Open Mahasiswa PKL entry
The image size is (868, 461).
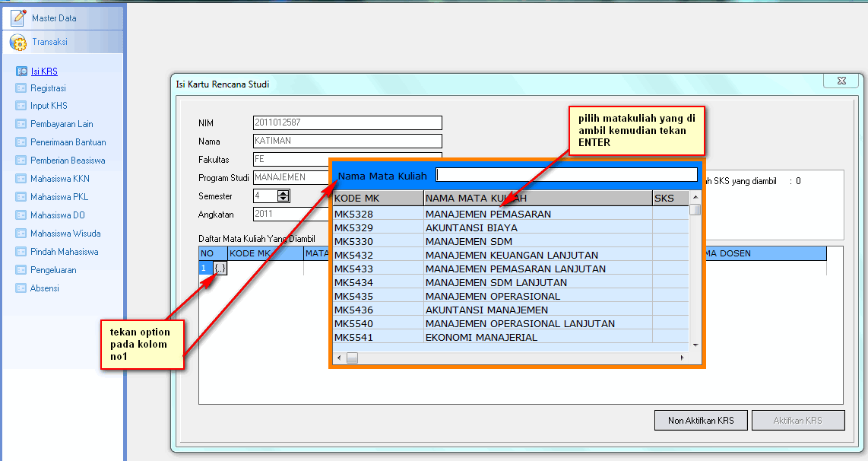59,197
